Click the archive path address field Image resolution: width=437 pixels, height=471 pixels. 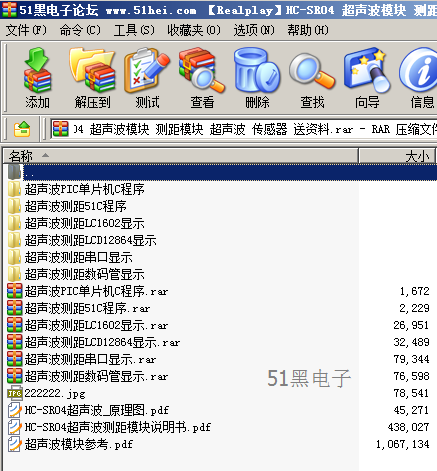click(x=244, y=129)
